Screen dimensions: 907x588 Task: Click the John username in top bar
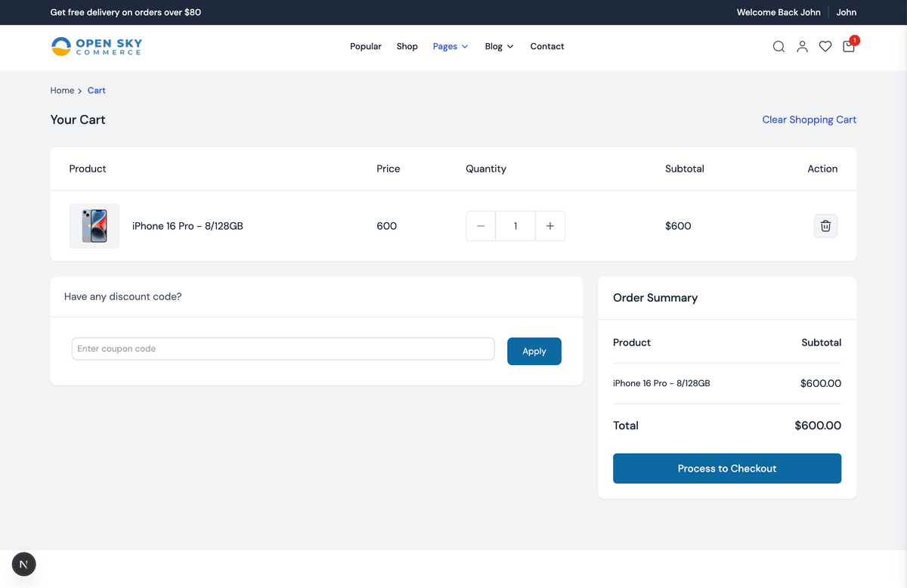click(x=847, y=12)
